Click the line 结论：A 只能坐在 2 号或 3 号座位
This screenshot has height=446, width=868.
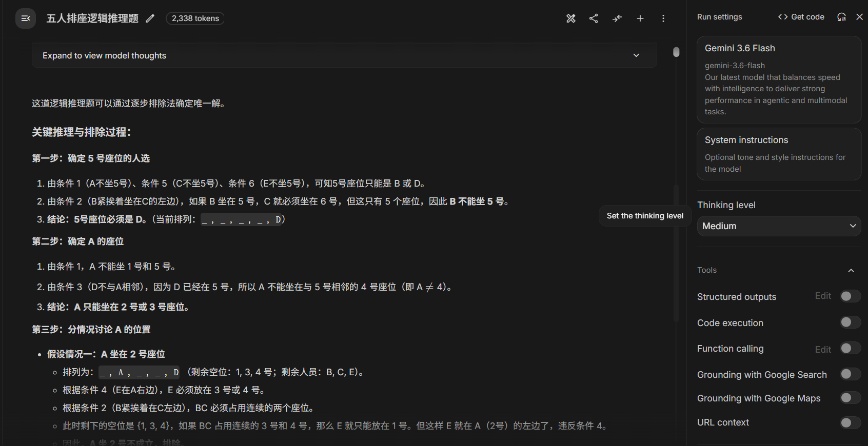tap(118, 307)
